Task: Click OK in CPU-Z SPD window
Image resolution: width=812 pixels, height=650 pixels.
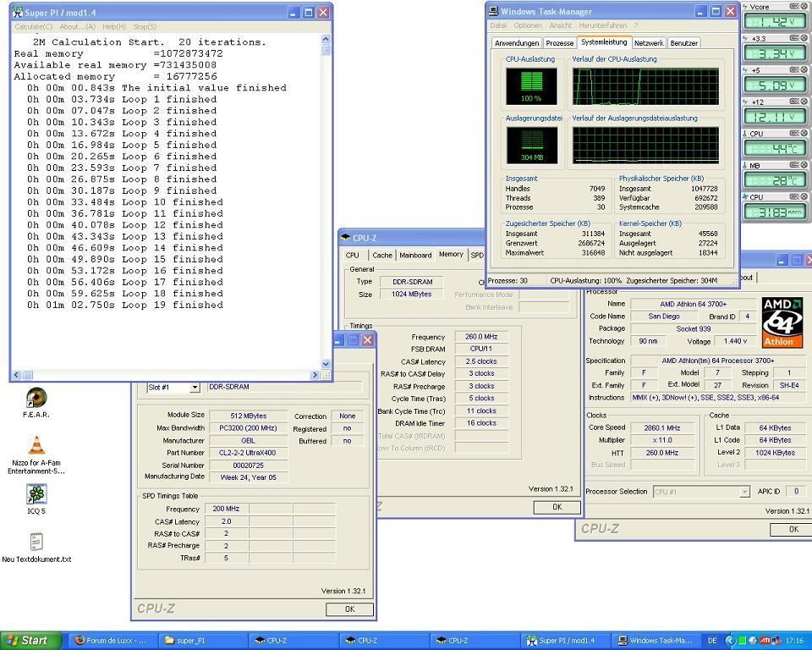Action: [349, 609]
